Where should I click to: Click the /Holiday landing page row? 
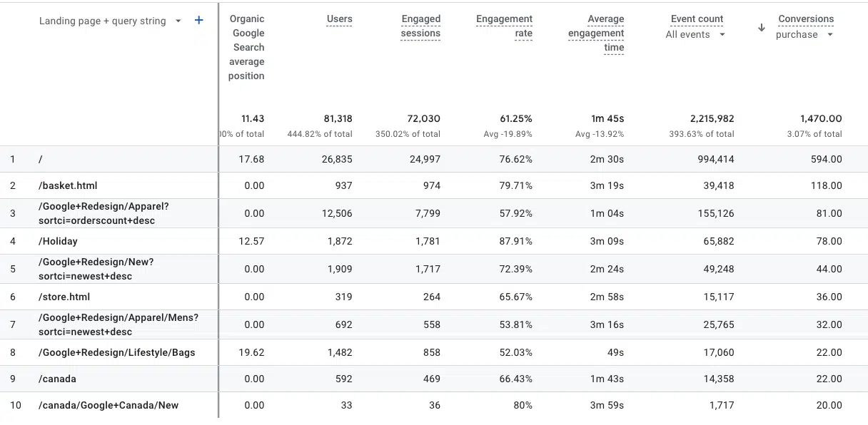58,241
